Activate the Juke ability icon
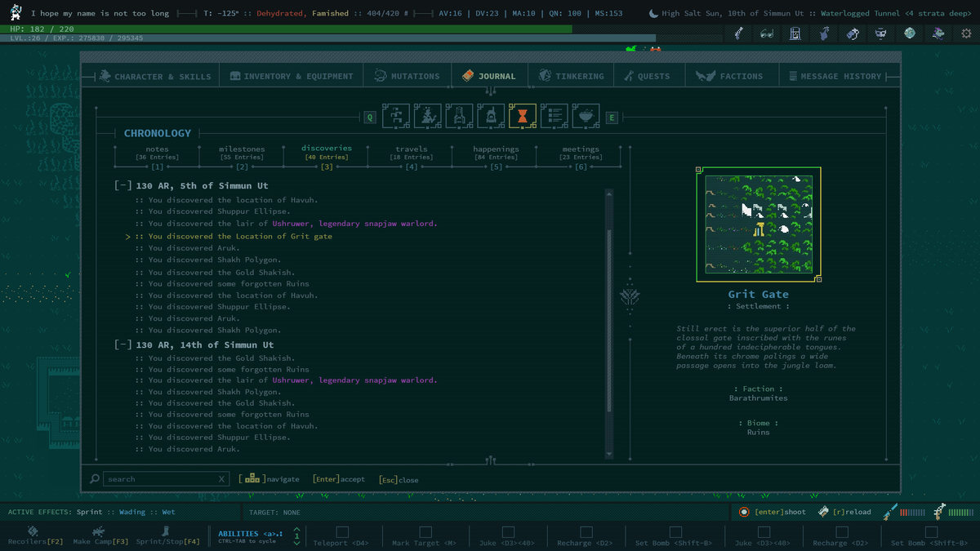 pos(507,531)
